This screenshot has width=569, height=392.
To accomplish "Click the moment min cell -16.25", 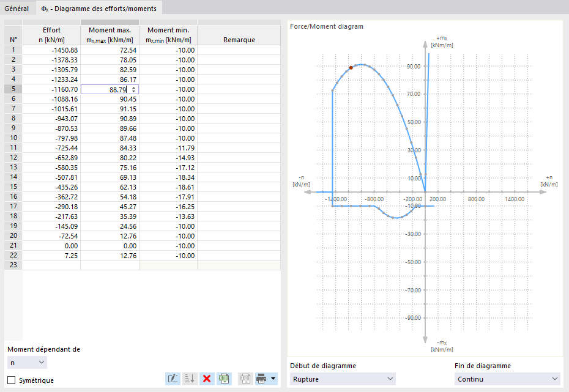I will coord(168,207).
